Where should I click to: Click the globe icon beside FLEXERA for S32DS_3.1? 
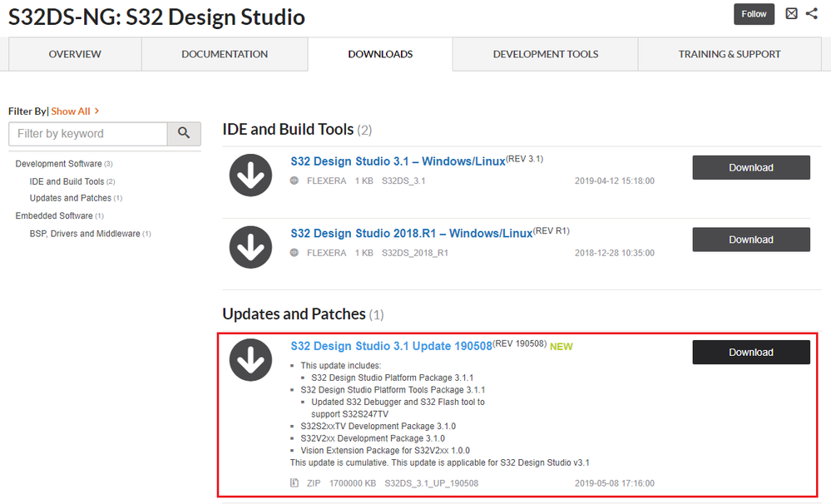coord(294,181)
